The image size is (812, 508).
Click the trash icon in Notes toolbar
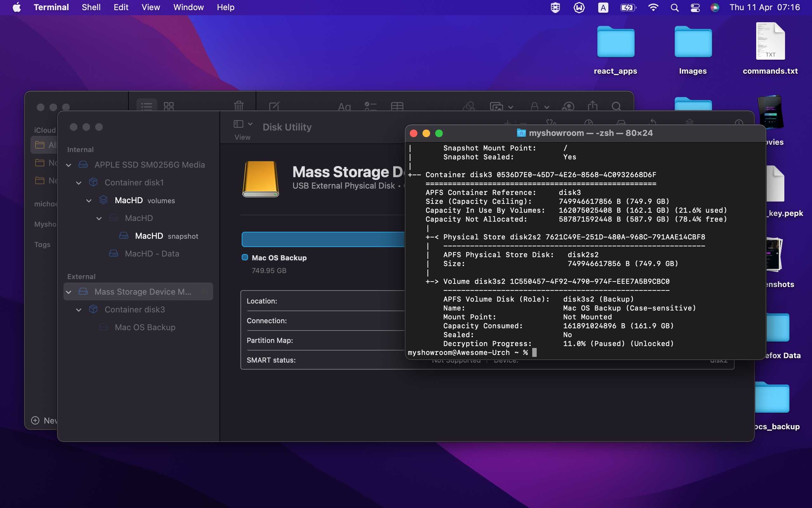pyautogui.click(x=239, y=106)
